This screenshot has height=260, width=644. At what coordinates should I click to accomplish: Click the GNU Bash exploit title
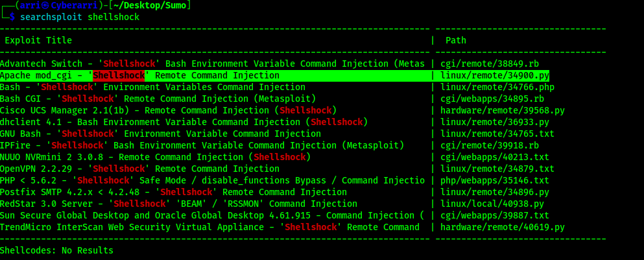coord(160,134)
